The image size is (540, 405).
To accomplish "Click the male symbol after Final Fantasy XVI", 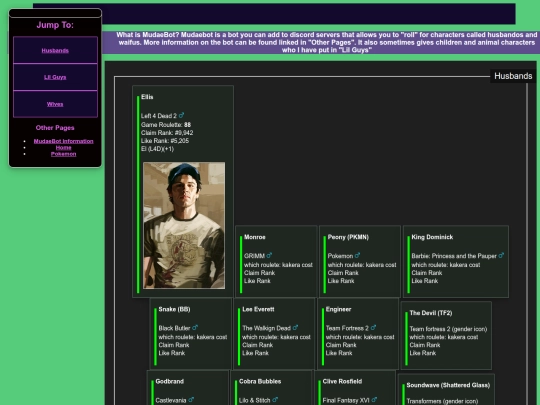I will [374, 399].
